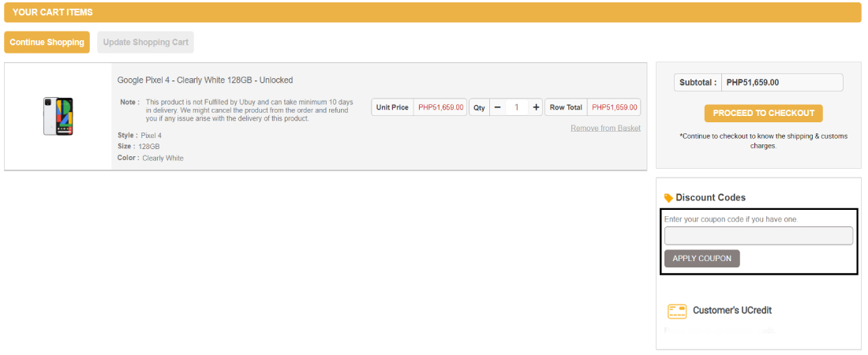Viewport: 868px width, 355px height.
Task: Open the Google Pixel 4 product title
Action: point(205,80)
